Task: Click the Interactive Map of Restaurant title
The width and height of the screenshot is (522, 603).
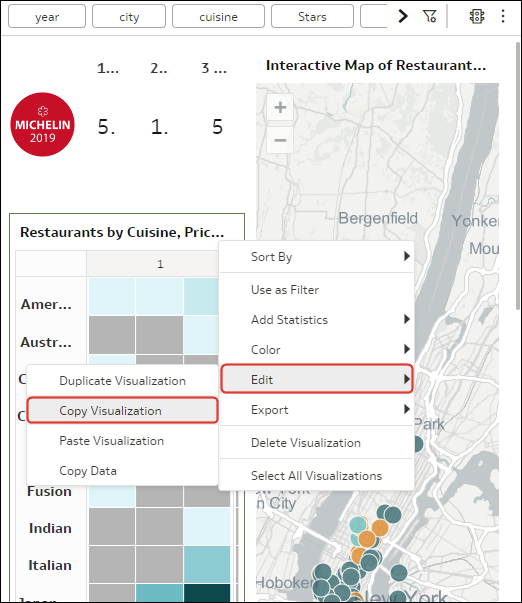Action: (x=376, y=65)
